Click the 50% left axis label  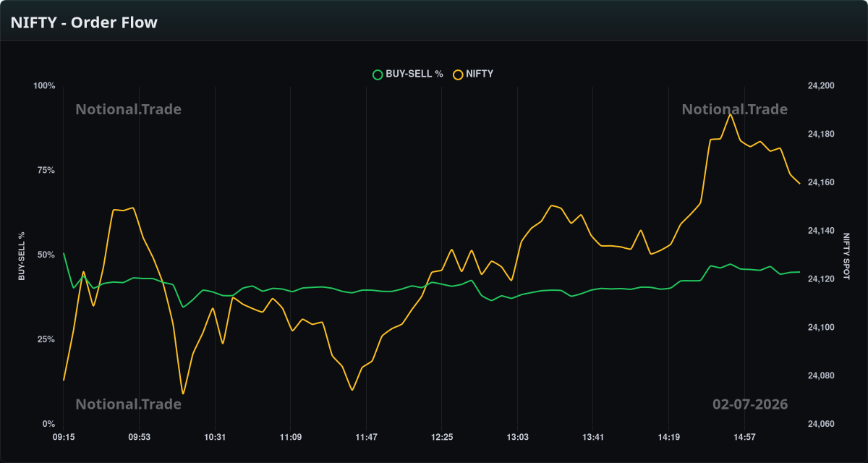click(47, 255)
